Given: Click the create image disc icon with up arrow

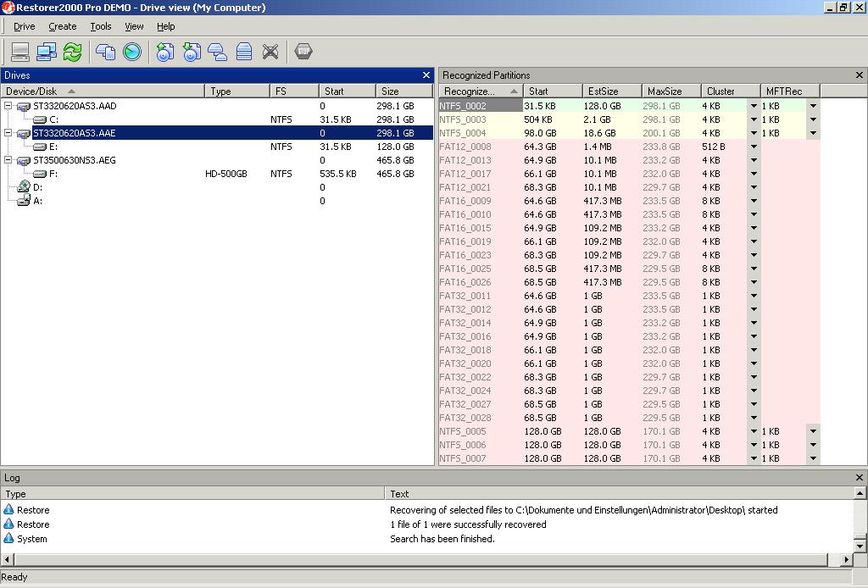Looking at the screenshot, I should [165, 52].
